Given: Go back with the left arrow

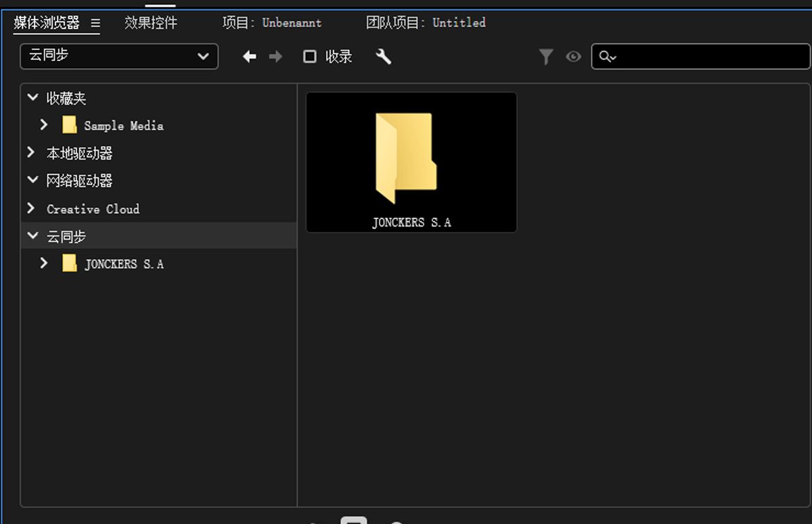Looking at the screenshot, I should [250, 57].
